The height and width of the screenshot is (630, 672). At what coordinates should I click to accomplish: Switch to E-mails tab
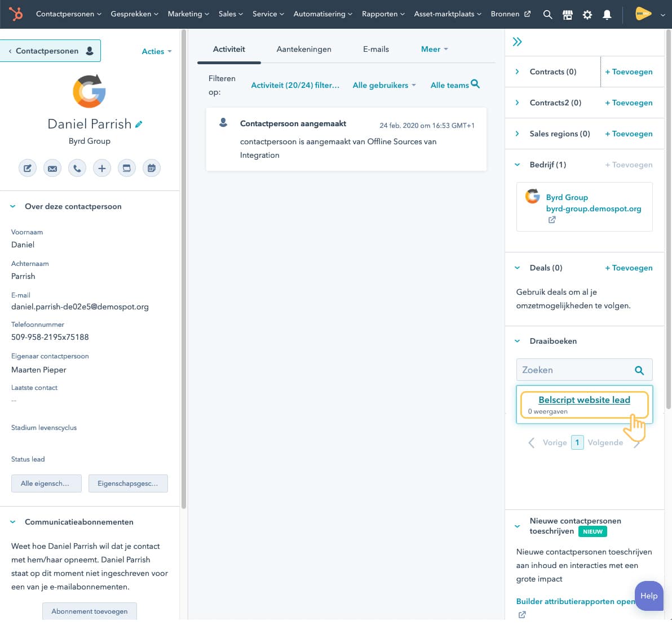(376, 49)
